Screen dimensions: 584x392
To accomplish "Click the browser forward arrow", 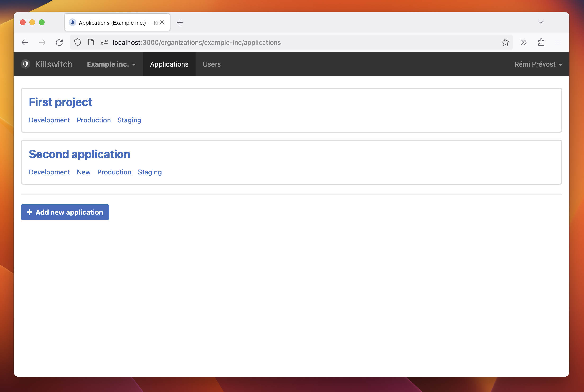I will click(x=42, y=43).
